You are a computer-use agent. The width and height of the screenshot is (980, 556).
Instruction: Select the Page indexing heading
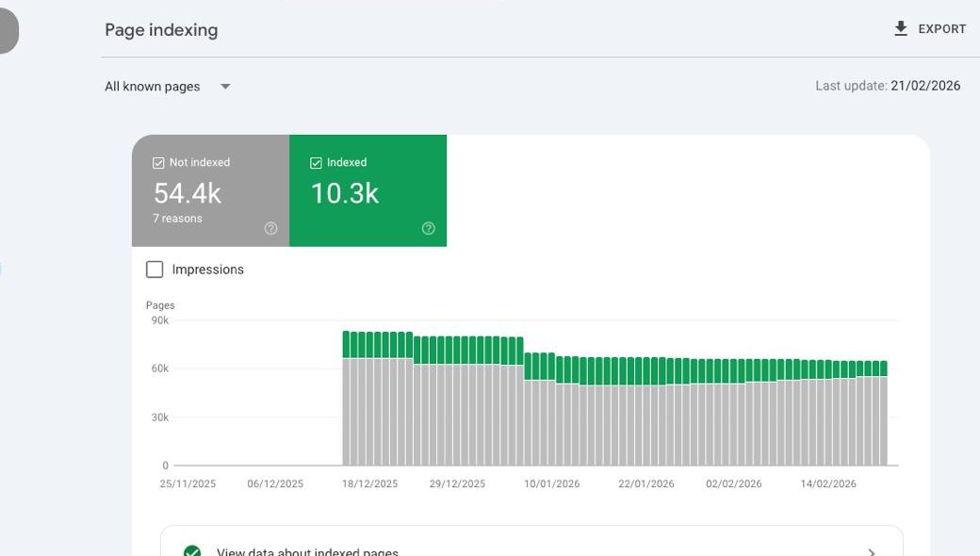point(160,29)
